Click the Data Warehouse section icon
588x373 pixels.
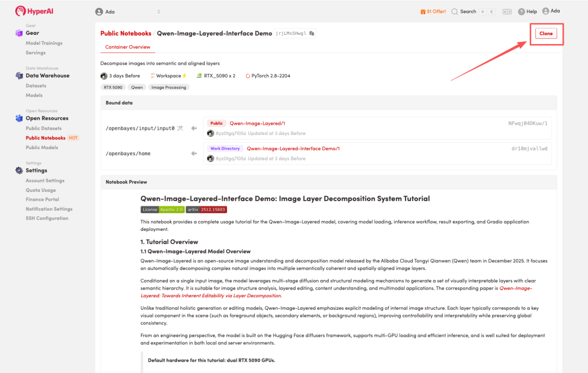click(x=19, y=76)
